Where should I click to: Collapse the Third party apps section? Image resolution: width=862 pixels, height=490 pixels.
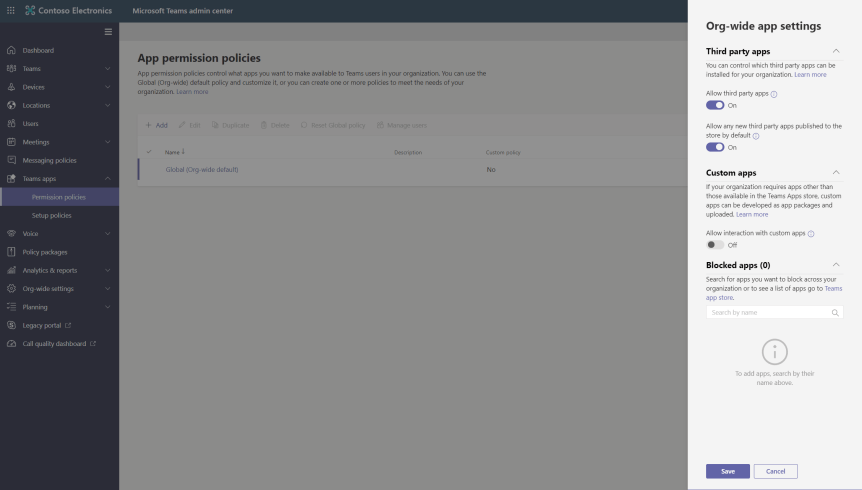[836, 51]
